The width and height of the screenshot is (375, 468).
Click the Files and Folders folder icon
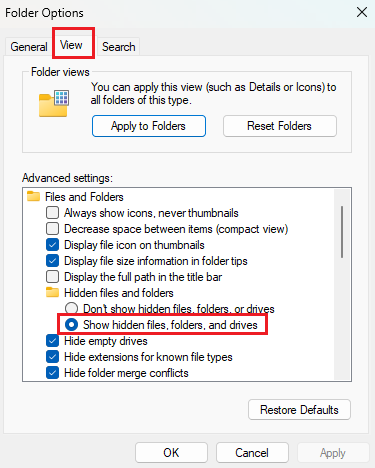33,196
